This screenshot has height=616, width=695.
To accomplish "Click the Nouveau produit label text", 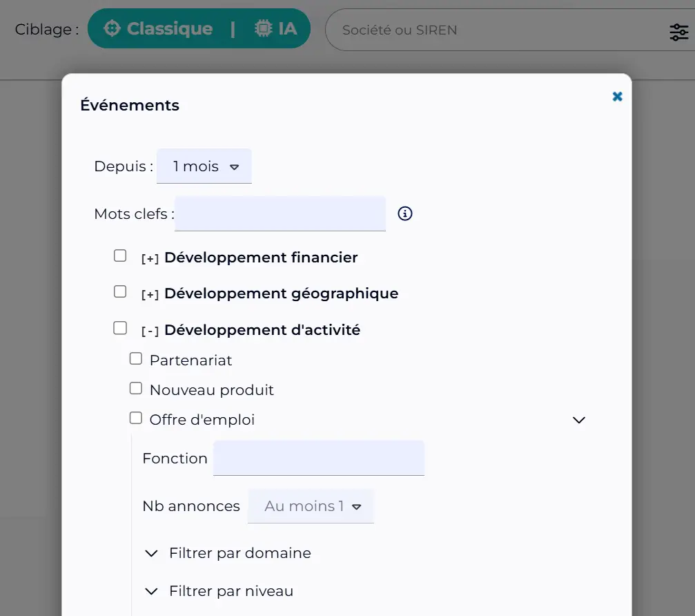I will [x=212, y=389].
